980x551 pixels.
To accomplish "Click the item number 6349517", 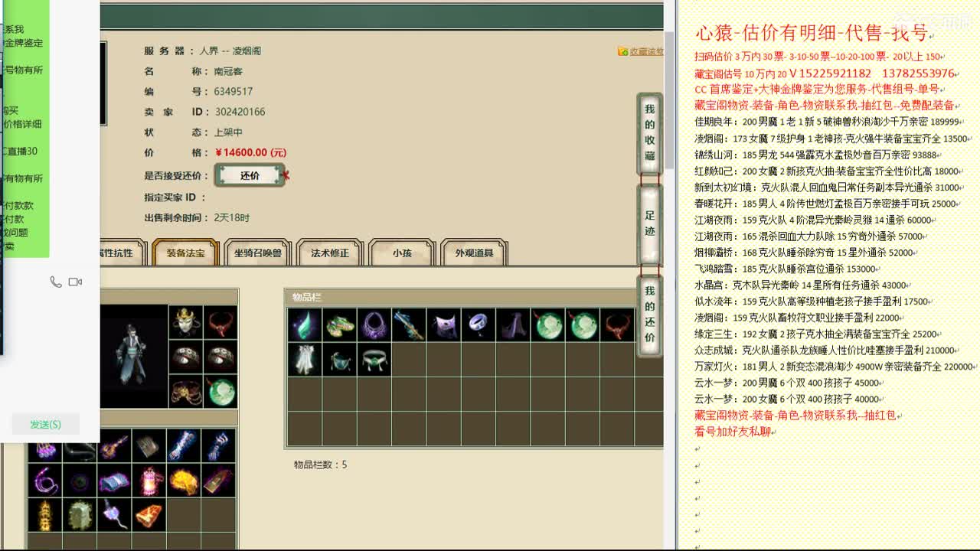I will tap(234, 91).
